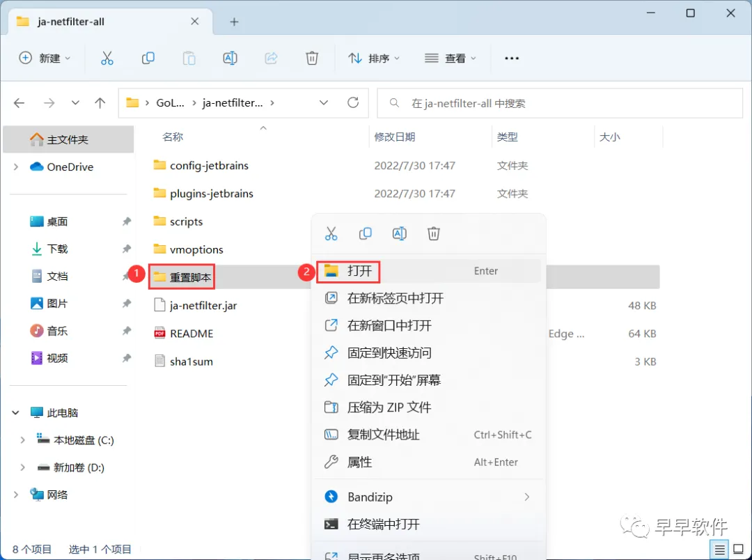The width and height of the screenshot is (752, 560).
Task: Refresh the current folder view
Action: tap(353, 102)
